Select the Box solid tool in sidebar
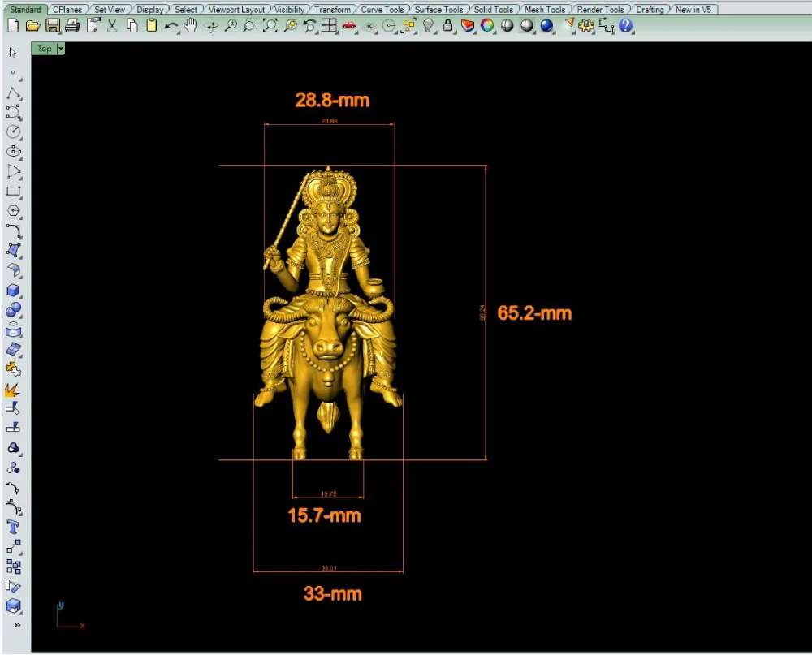 click(14, 290)
